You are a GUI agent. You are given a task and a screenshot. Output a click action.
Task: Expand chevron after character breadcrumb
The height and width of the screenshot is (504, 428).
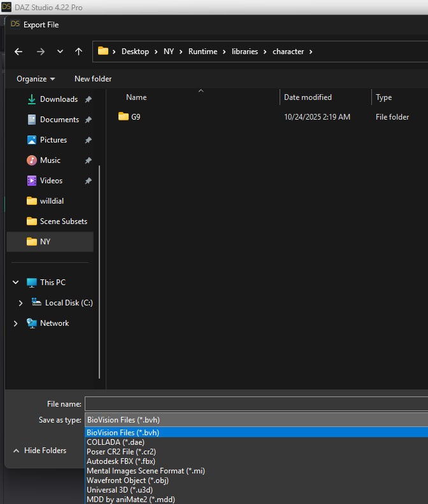[x=311, y=52]
